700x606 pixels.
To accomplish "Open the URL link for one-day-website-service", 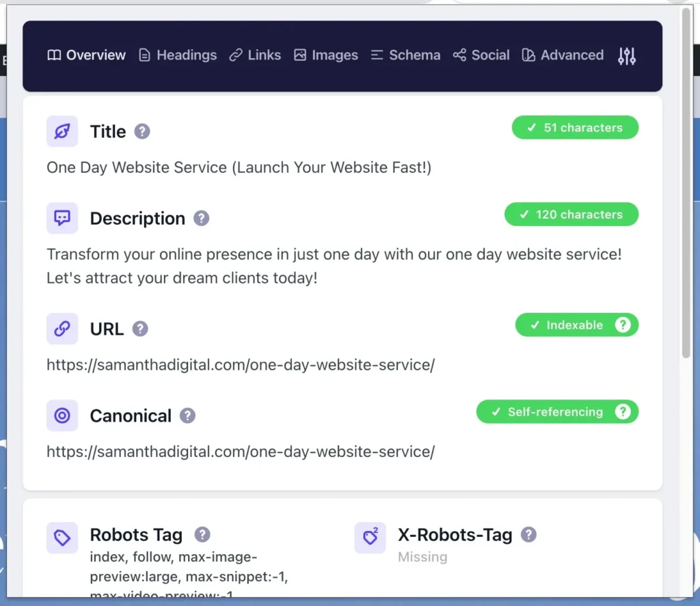I will tap(241, 365).
